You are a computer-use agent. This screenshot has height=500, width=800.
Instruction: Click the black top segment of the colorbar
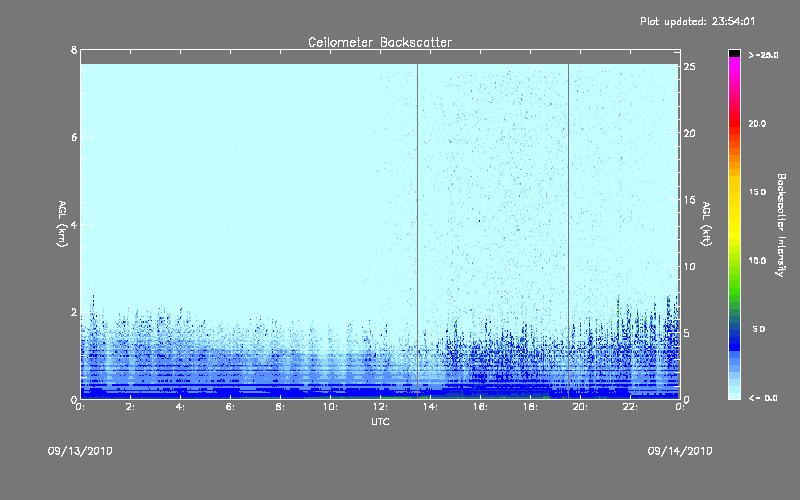[734, 53]
